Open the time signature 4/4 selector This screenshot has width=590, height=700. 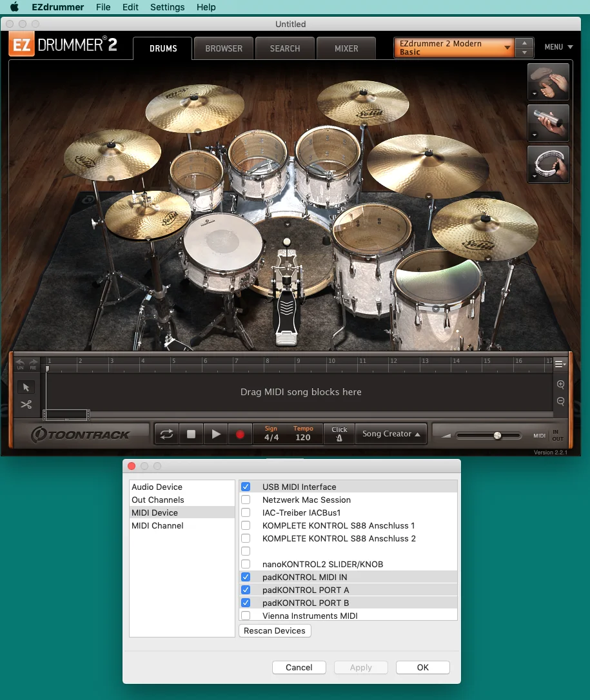[x=271, y=434]
